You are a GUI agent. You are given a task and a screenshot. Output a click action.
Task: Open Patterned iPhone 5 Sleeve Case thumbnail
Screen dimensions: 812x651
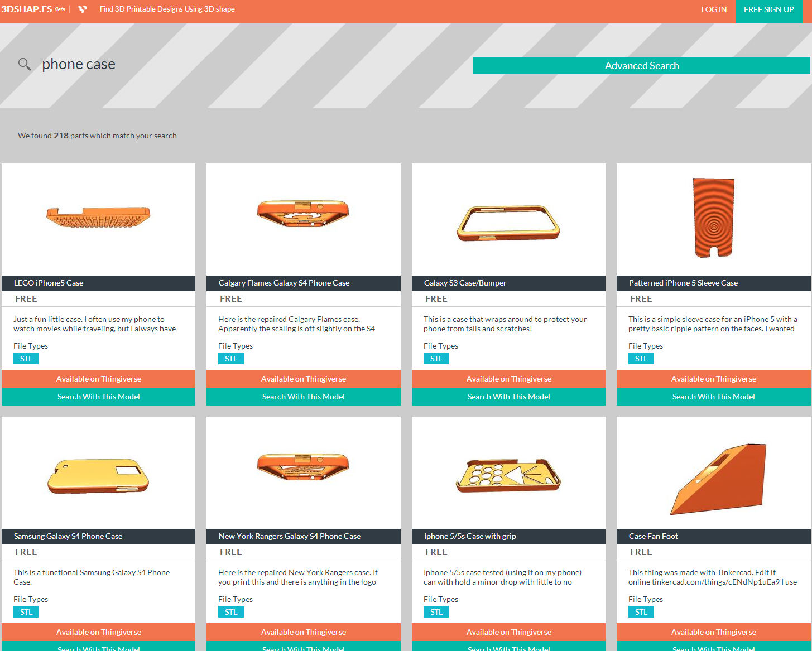[713, 219]
